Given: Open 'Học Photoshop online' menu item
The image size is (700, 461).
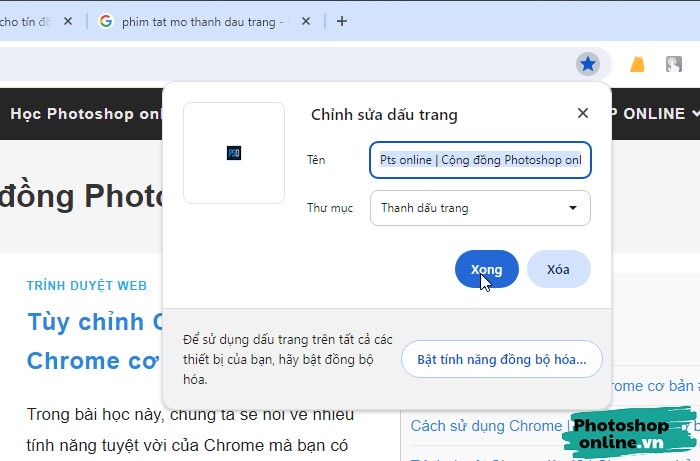Looking at the screenshot, I should [86, 114].
